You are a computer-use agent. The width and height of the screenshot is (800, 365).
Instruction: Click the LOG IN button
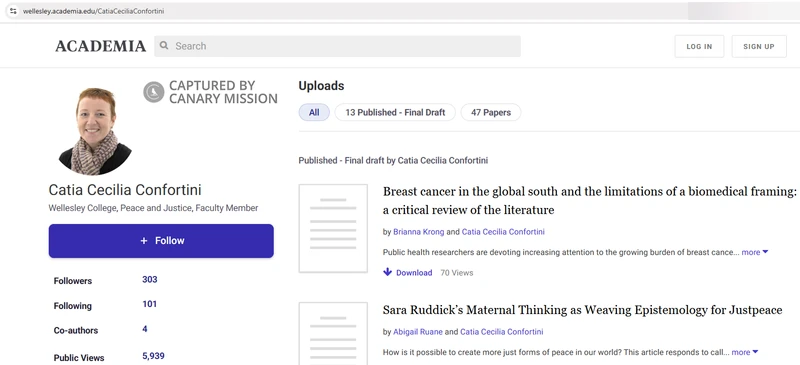(699, 46)
